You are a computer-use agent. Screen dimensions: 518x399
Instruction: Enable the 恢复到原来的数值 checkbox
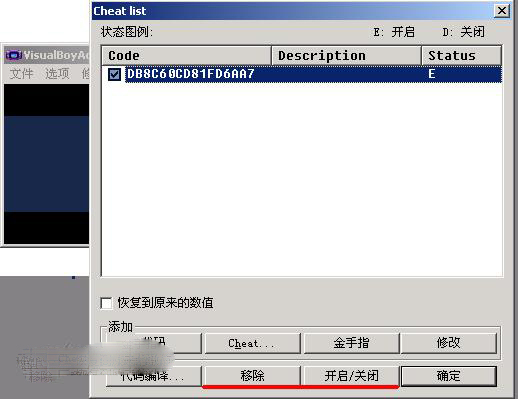(106, 303)
